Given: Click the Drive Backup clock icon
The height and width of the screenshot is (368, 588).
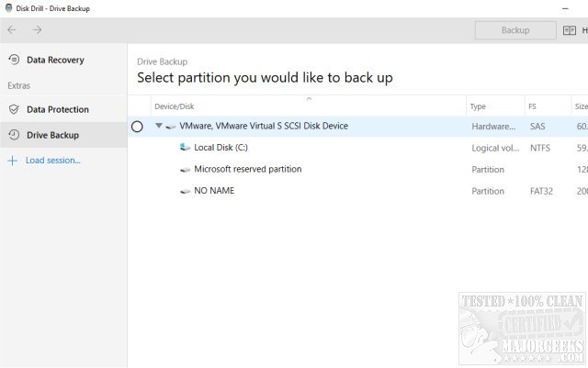Looking at the screenshot, I should click(x=13, y=135).
